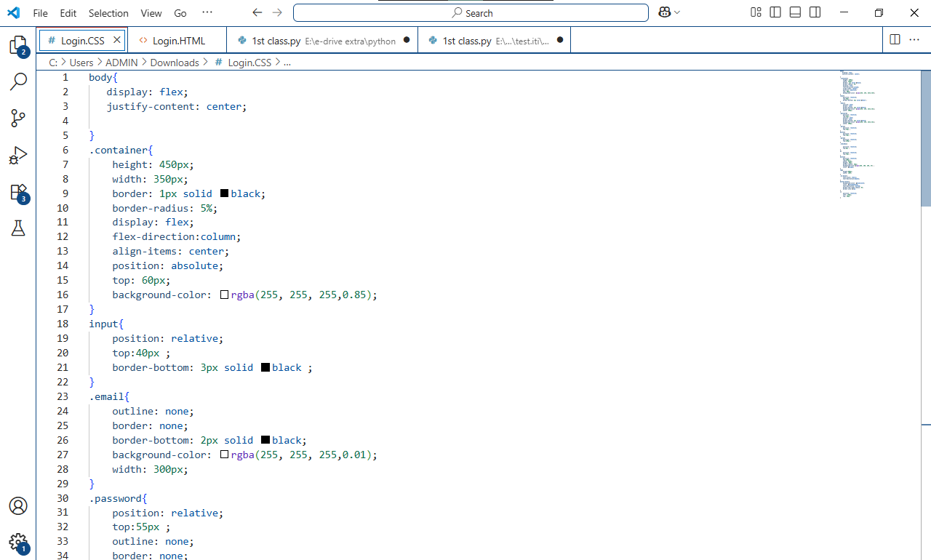Screen dimensions: 931x560
Task: Open the Accounts menu icon
Action: (18, 506)
